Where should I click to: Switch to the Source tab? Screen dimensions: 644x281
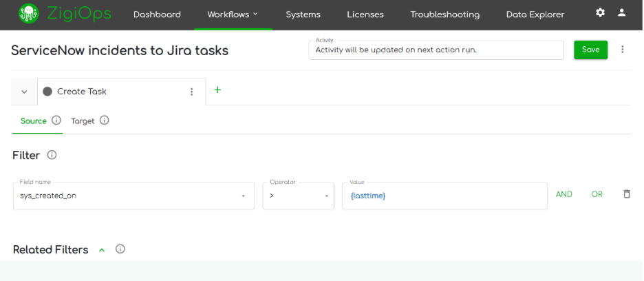[x=33, y=121]
